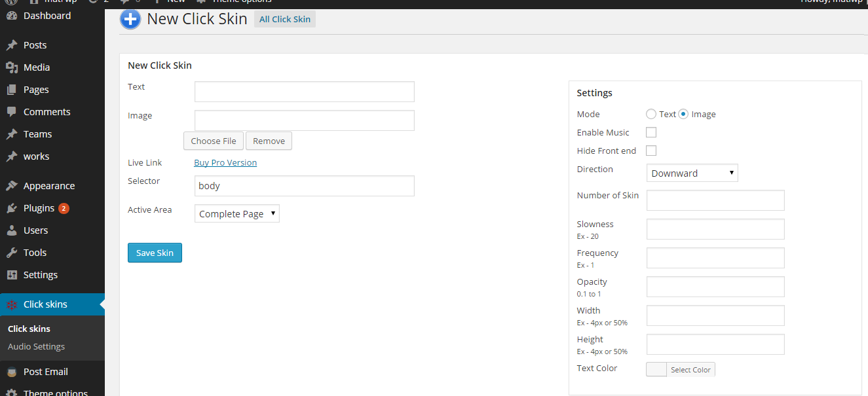Follow the Buy Pro Version link
The width and height of the screenshot is (868, 396).
pyautogui.click(x=225, y=162)
